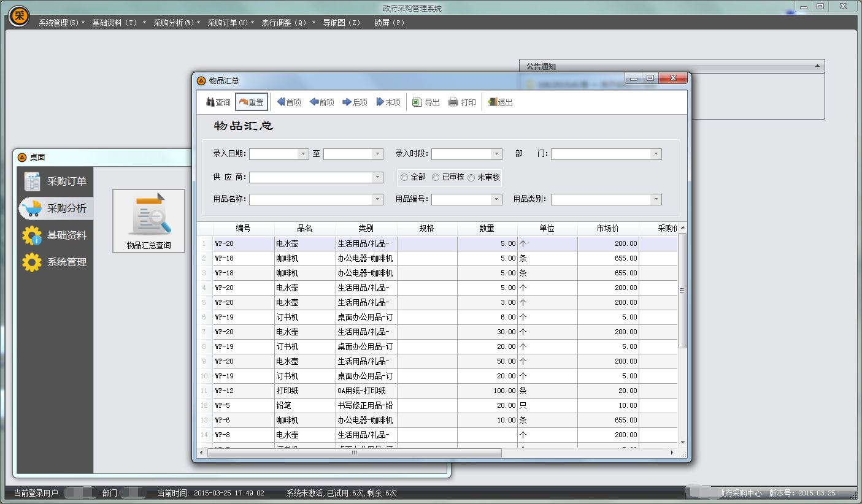862x504 pixels.
Task: Click the table scroll down arrow
Action: point(682,441)
